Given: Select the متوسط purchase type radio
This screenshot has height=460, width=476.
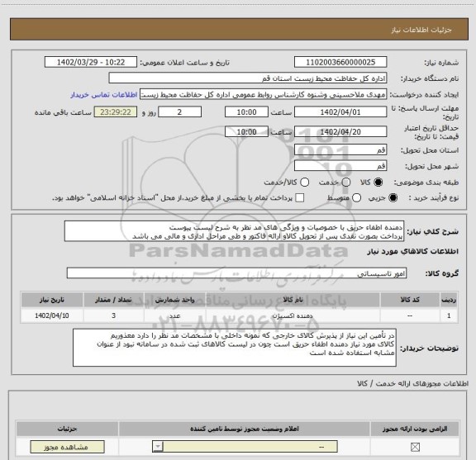Looking at the screenshot, I should (x=356, y=198).
